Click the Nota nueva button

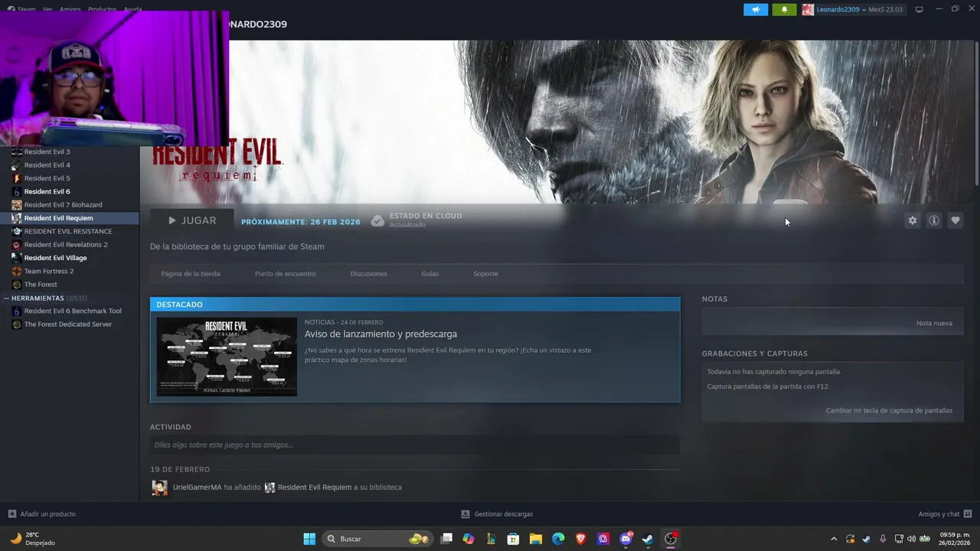(x=934, y=323)
